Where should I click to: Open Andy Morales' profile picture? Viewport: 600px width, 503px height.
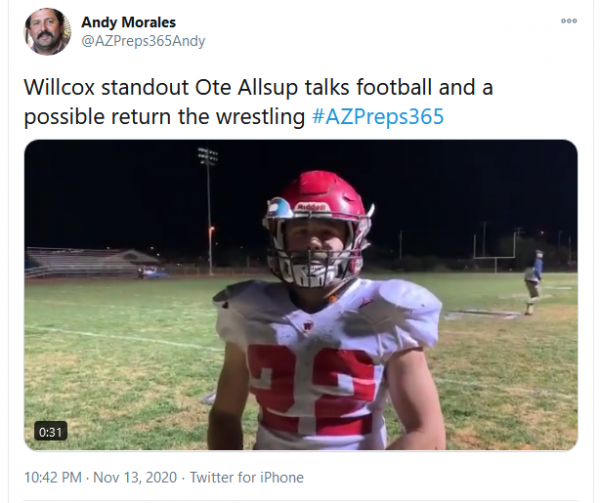(47, 32)
